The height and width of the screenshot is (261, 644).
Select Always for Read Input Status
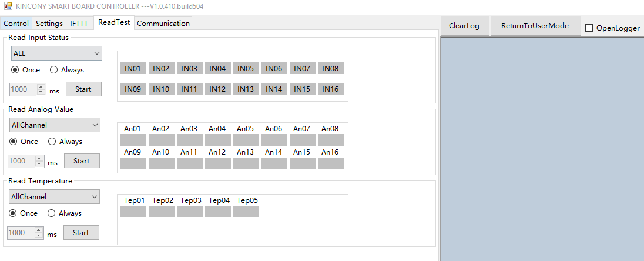click(x=54, y=70)
